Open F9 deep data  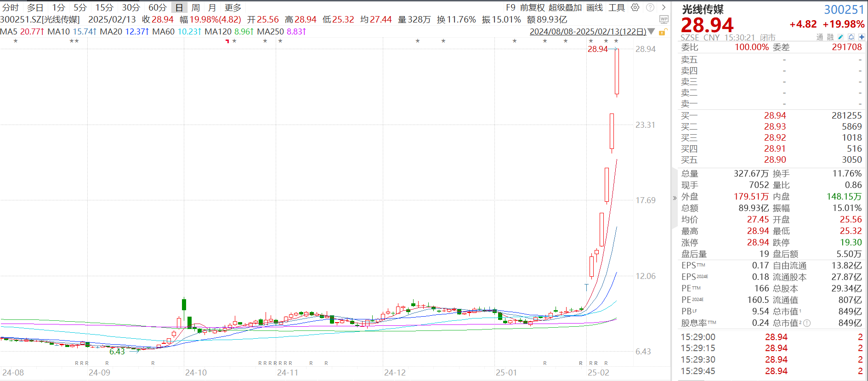coord(511,8)
